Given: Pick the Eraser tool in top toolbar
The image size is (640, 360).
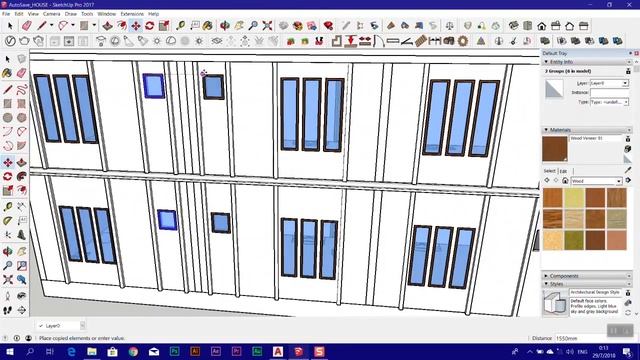Looking at the screenshot, I should 27,26.
